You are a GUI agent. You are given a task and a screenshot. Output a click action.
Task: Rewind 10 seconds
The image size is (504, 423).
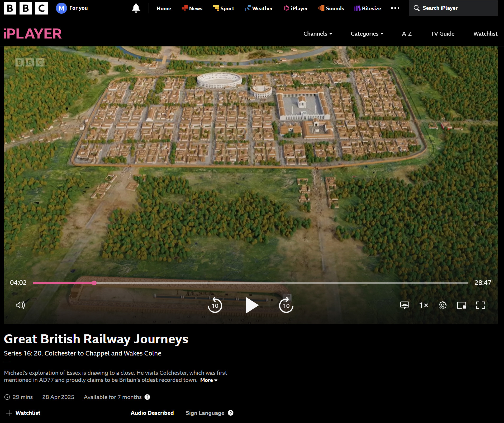[x=215, y=305]
